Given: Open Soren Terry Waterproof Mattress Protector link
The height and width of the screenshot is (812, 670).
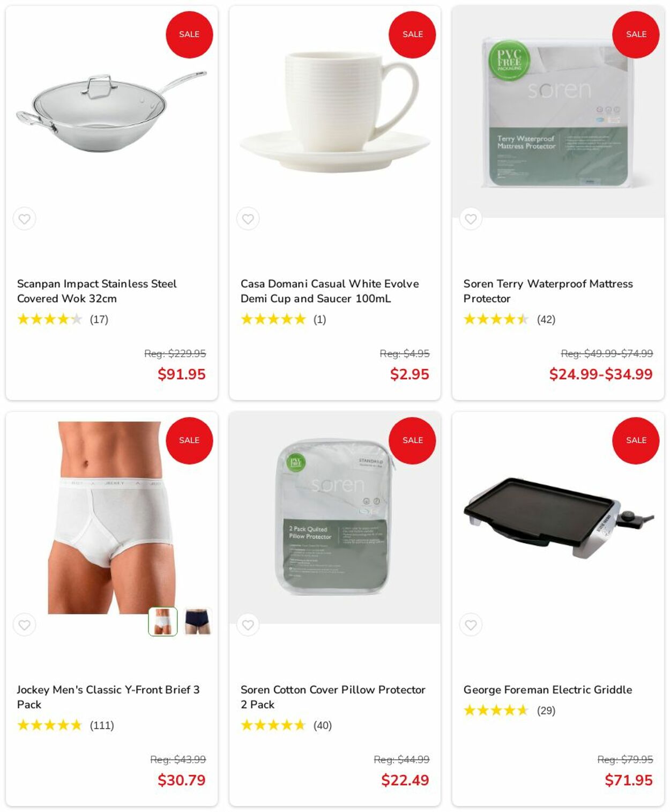Looking at the screenshot, I should tap(548, 291).
